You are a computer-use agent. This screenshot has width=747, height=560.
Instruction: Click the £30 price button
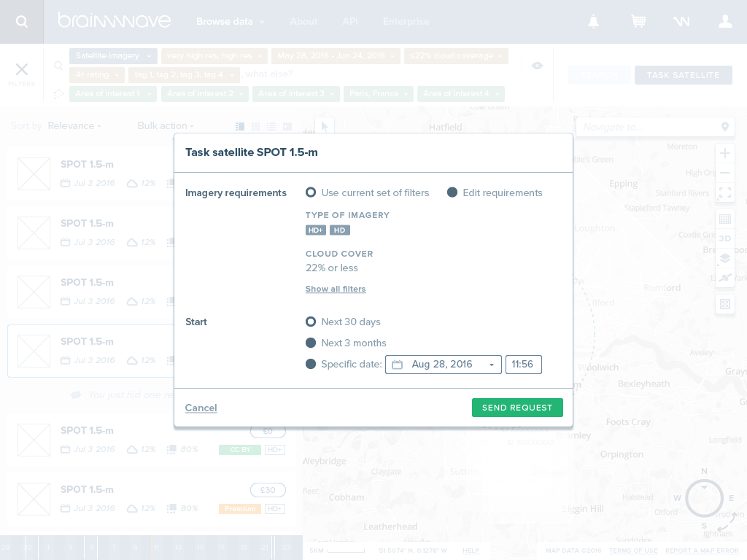pos(268,490)
